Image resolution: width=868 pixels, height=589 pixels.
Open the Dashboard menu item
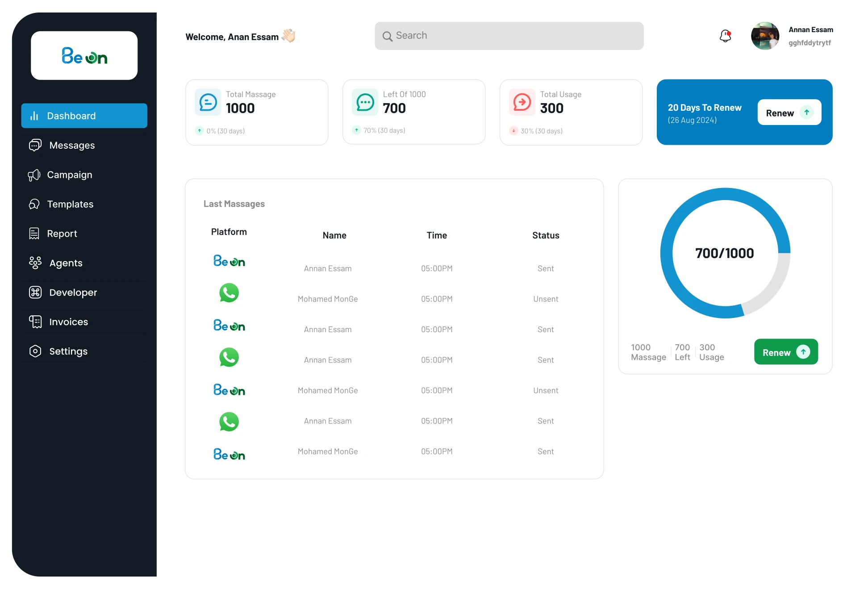(84, 116)
